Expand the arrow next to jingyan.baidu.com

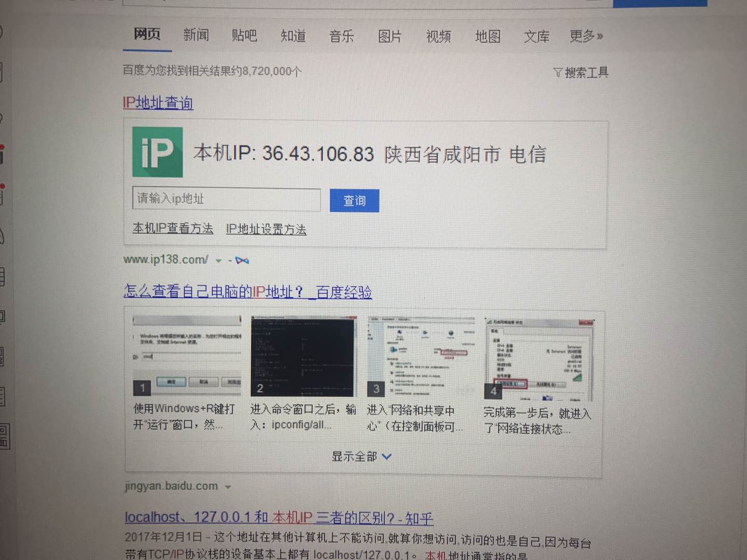point(228,487)
